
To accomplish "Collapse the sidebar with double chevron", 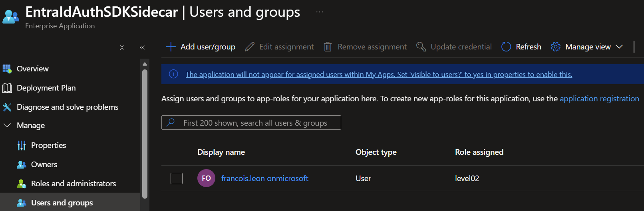I will (142, 47).
